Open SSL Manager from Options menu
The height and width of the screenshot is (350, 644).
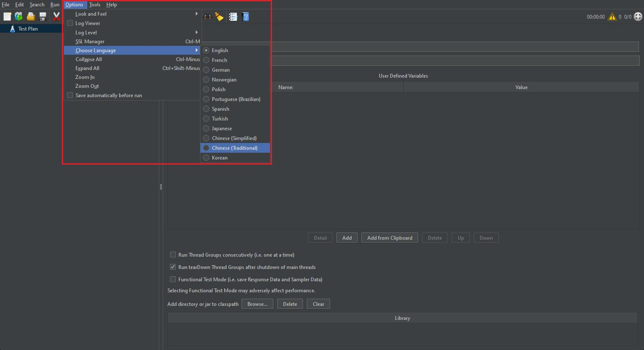tap(132, 41)
